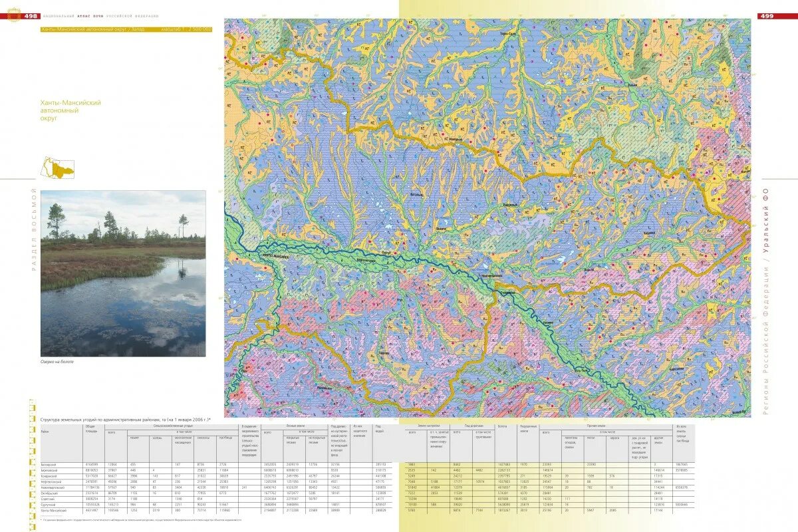798x532 pixels.
Task: Click the 'Под водой' column header
Action: [379, 428]
